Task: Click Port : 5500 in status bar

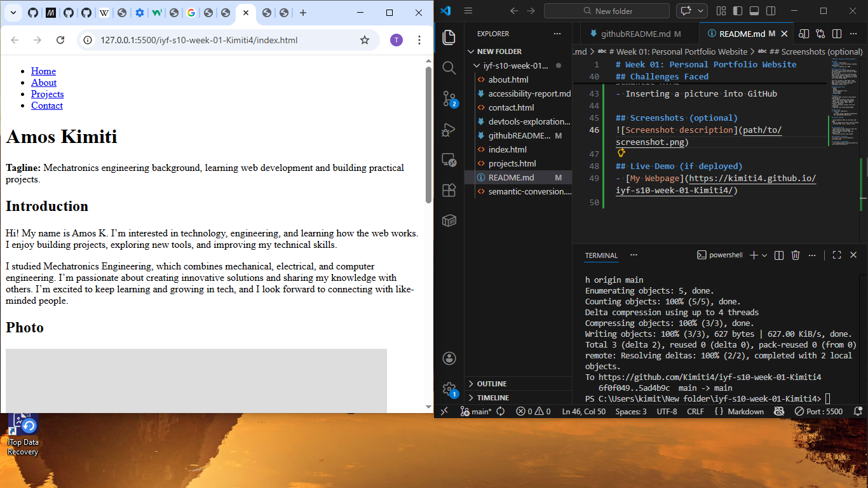Action: coord(818,411)
